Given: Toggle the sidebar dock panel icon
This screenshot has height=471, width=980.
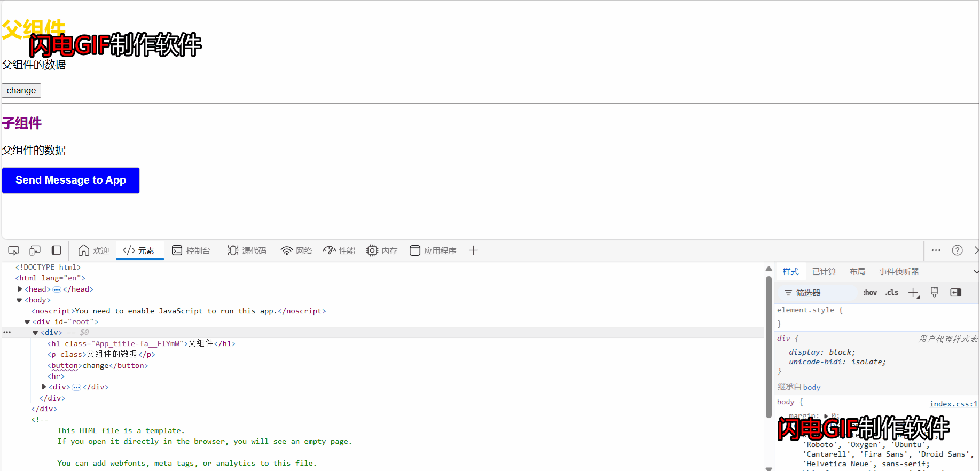Looking at the screenshot, I should coord(56,250).
